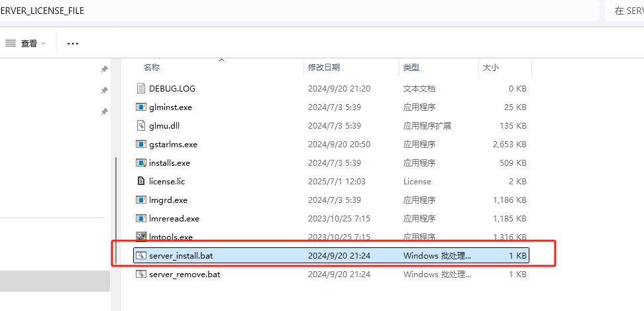The width and height of the screenshot is (644, 311).
Task: Select the installs.exe file name
Action: click(169, 162)
